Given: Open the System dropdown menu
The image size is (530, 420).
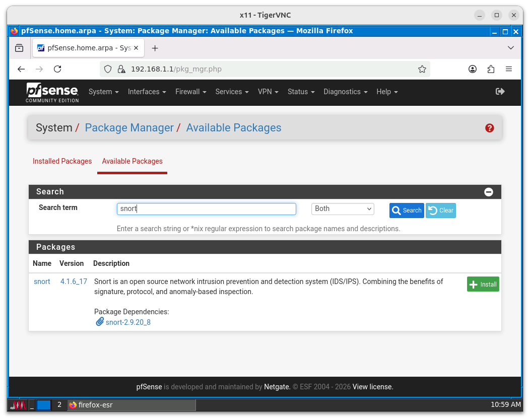Looking at the screenshot, I should pos(103,92).
